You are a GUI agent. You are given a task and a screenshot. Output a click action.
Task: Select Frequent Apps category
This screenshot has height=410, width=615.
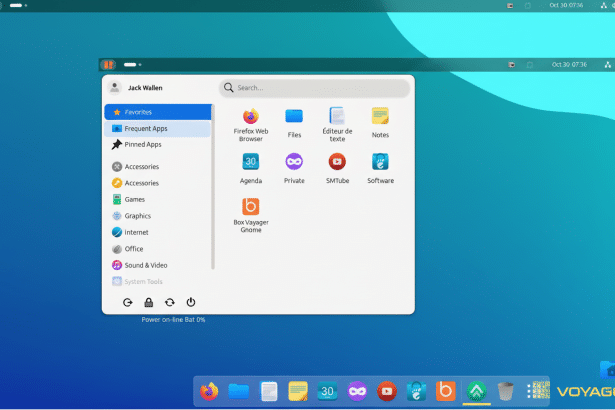pyautogui.click(x=158, y=129)
